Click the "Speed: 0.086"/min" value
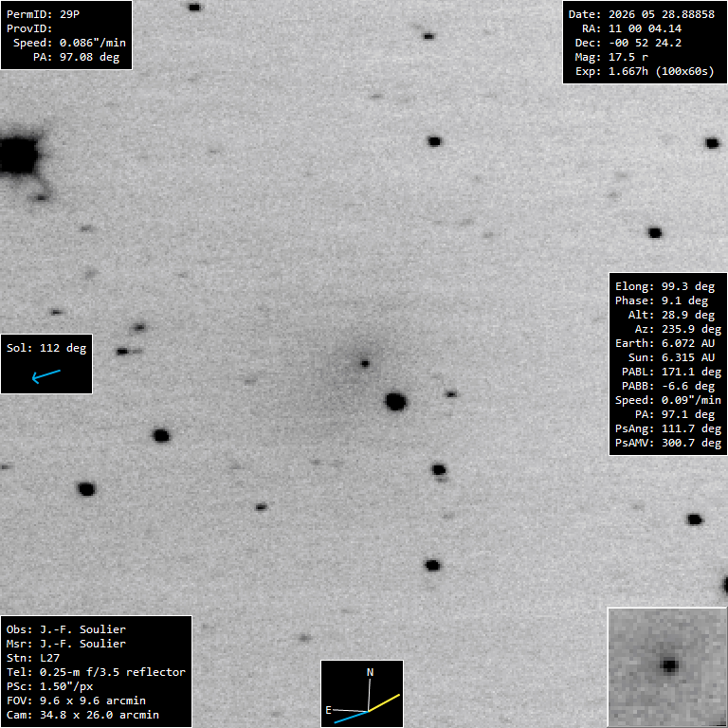 [69, 43]
